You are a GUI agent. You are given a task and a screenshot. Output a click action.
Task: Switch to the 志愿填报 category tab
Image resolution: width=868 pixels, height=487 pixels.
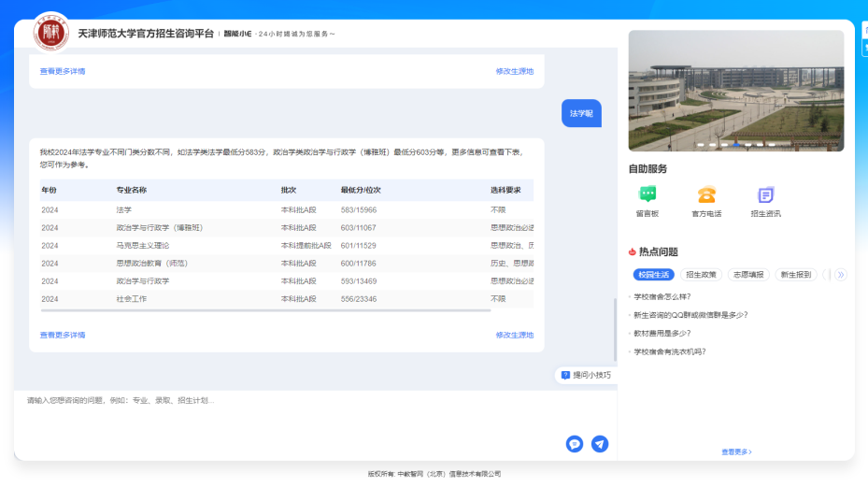click(x=748, y=275)
